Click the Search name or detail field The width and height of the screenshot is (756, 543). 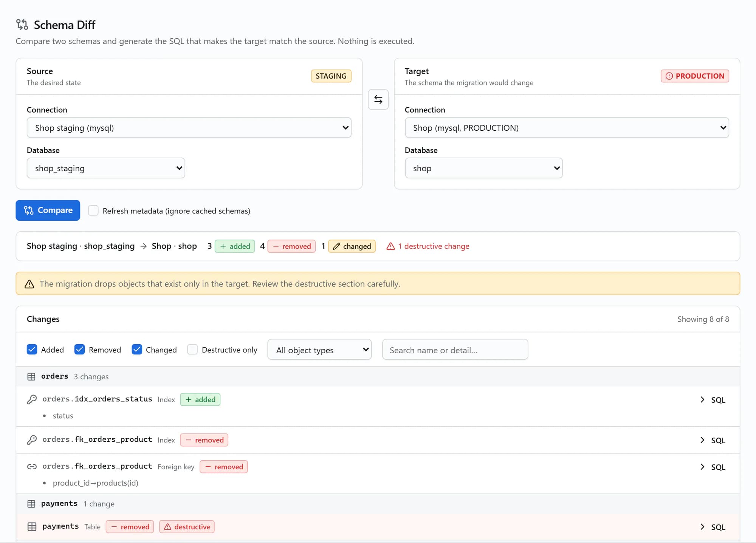point(455,350)
